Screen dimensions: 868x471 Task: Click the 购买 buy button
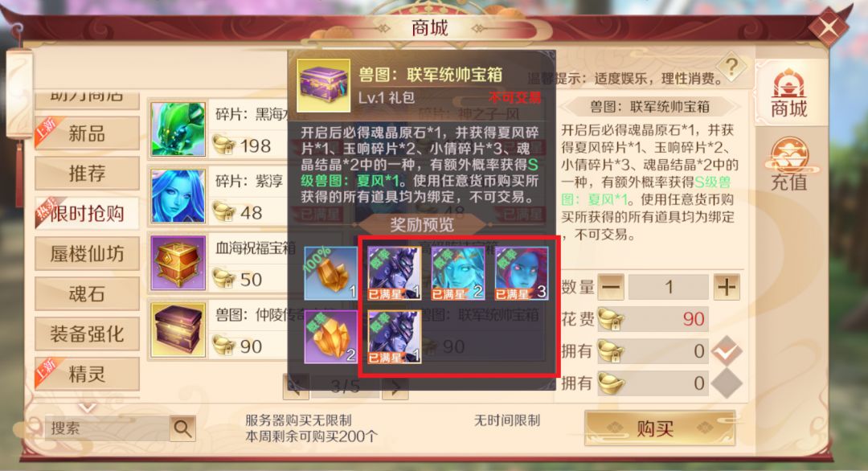coord(660,428)
